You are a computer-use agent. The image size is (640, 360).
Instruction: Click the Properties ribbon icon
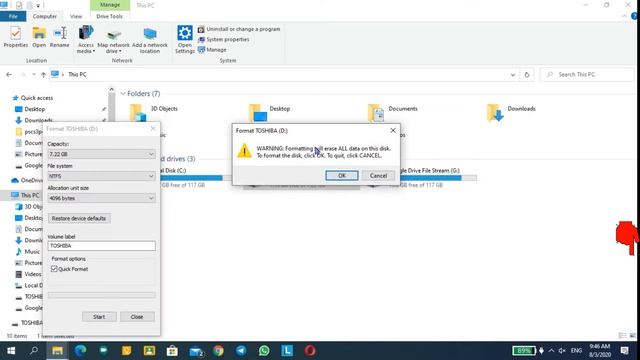(16, 37)
